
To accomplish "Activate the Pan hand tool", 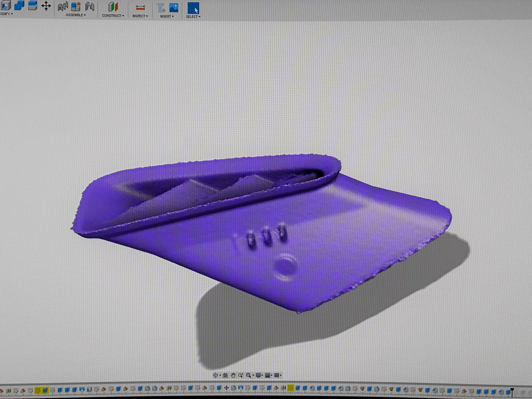I will pyautogui.click(x=233, y=375).
